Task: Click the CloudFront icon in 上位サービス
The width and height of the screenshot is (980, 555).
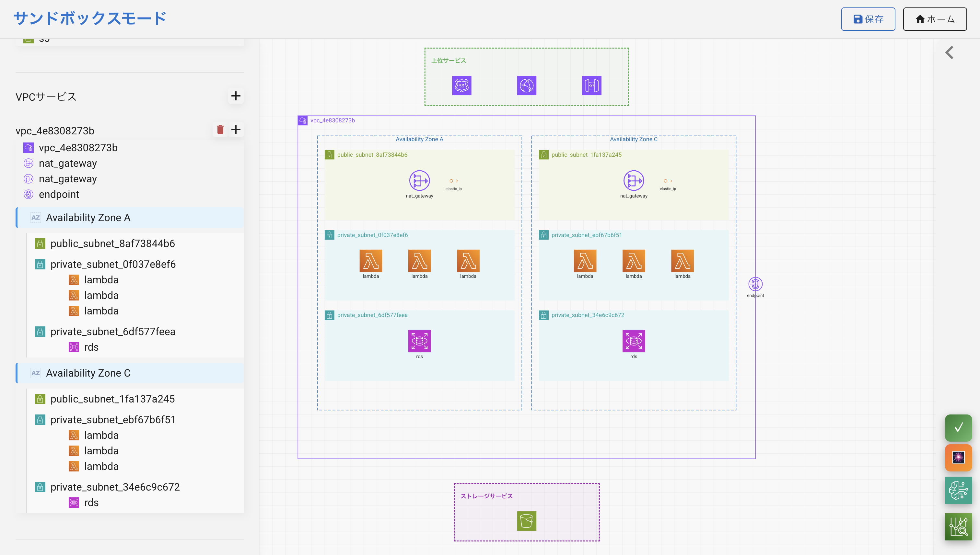Action: (x=526, y=85)
